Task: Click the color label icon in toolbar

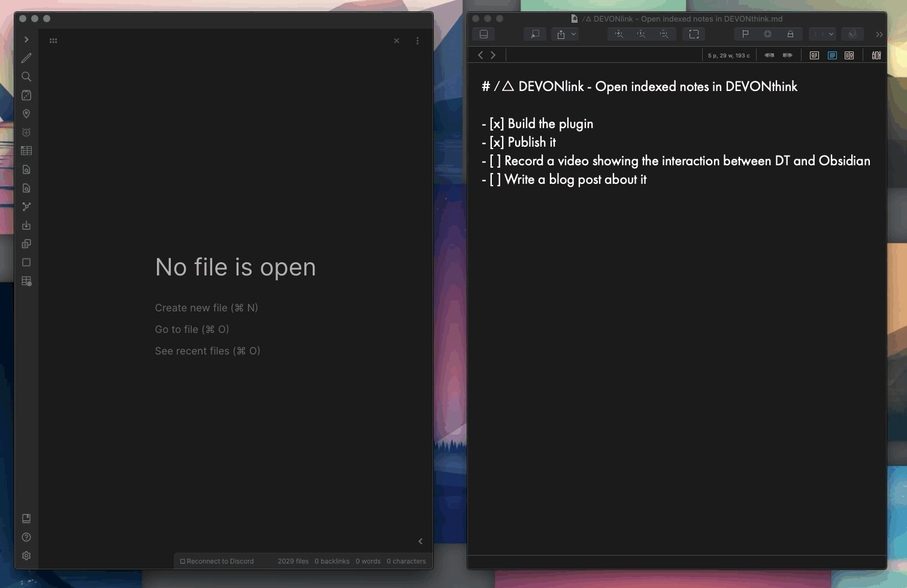Action: tap(852, 34)
